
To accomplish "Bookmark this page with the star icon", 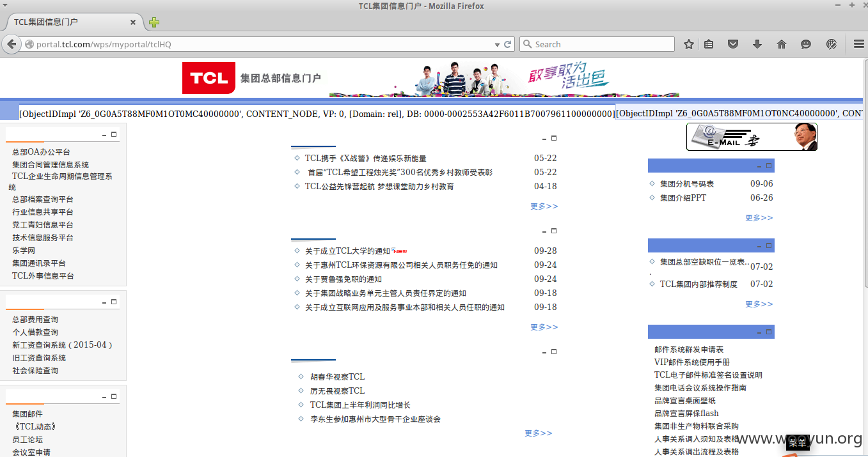I will pyautogui.click(x=689, y=44).
